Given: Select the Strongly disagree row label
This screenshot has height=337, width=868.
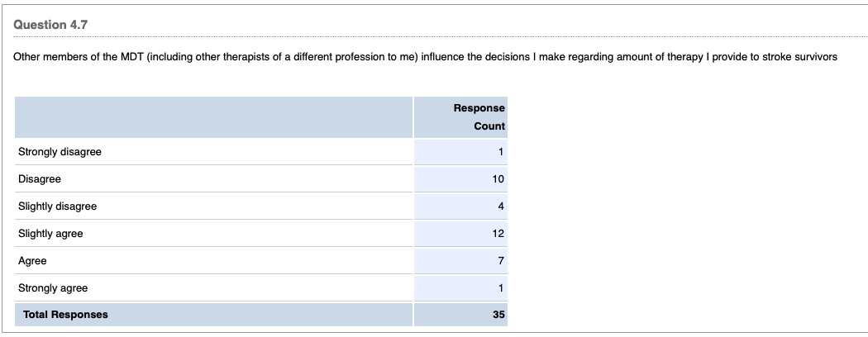Looking at the screenshot, I should pyautogui.click(x=60, y=152).
